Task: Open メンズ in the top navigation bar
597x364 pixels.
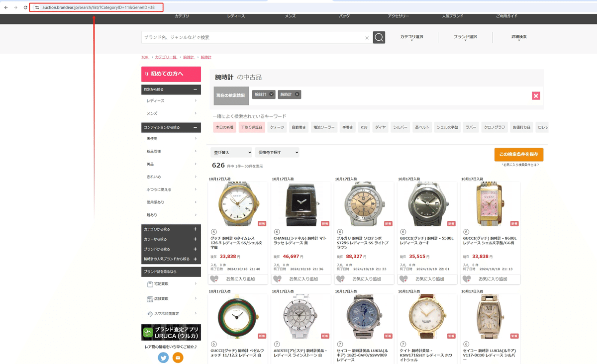Action: [290, 16]
